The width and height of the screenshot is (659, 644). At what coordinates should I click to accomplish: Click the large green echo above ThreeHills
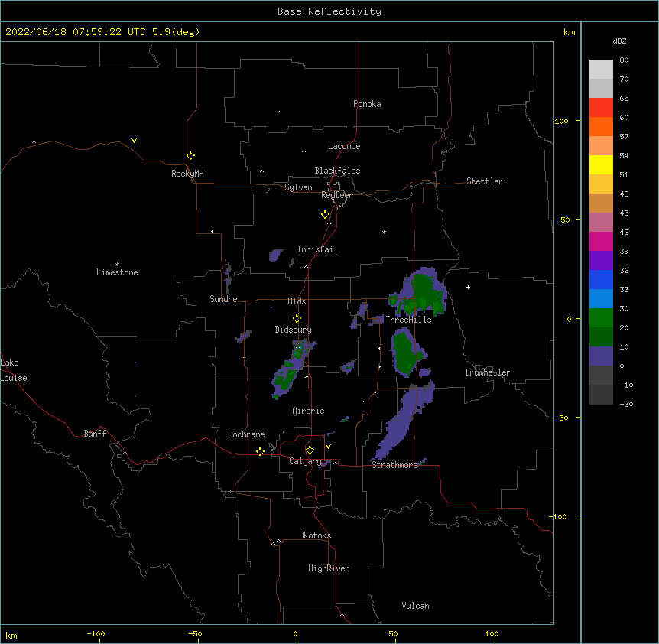[x=422, y=292]
